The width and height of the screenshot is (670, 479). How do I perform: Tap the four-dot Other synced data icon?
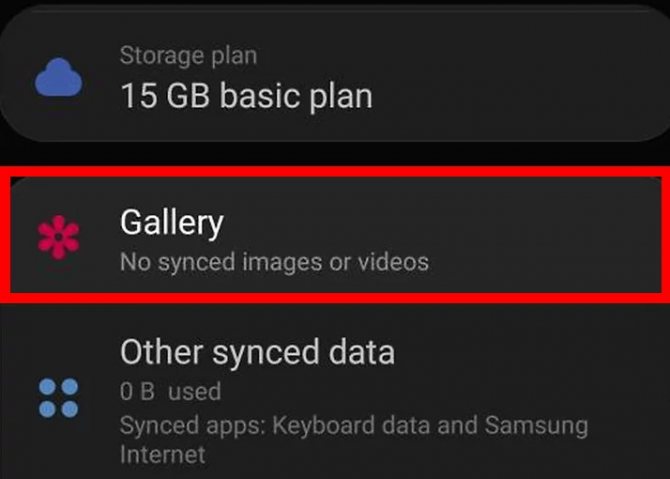(x=58, y=396)
